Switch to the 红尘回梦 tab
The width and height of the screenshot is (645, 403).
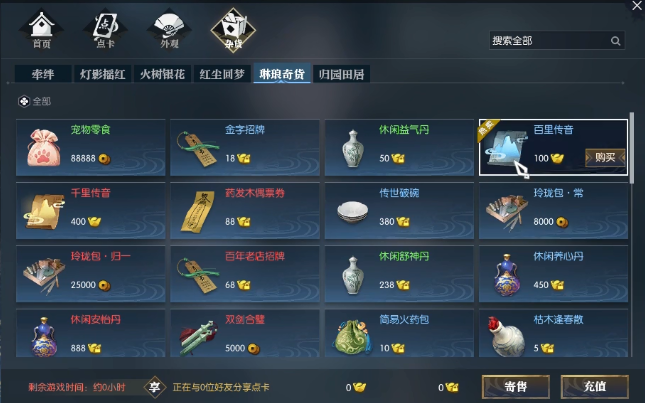[x=222, y=74]
